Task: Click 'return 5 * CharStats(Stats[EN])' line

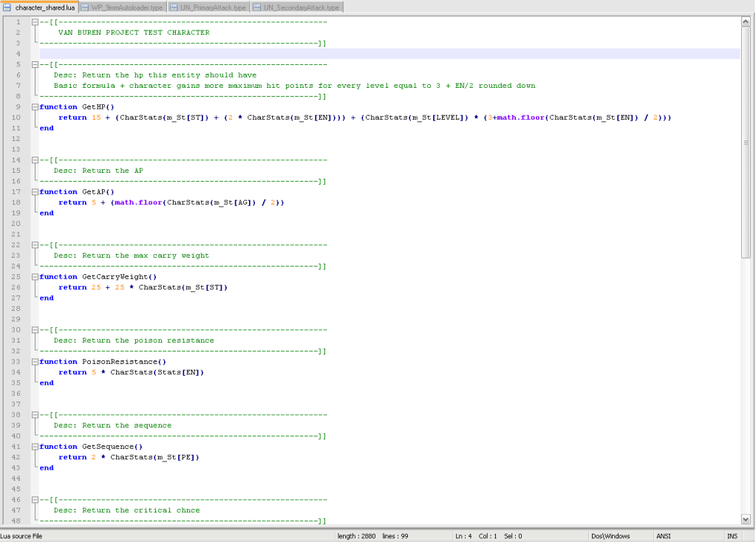Action: pyautogui.click(x=131, y=372)
